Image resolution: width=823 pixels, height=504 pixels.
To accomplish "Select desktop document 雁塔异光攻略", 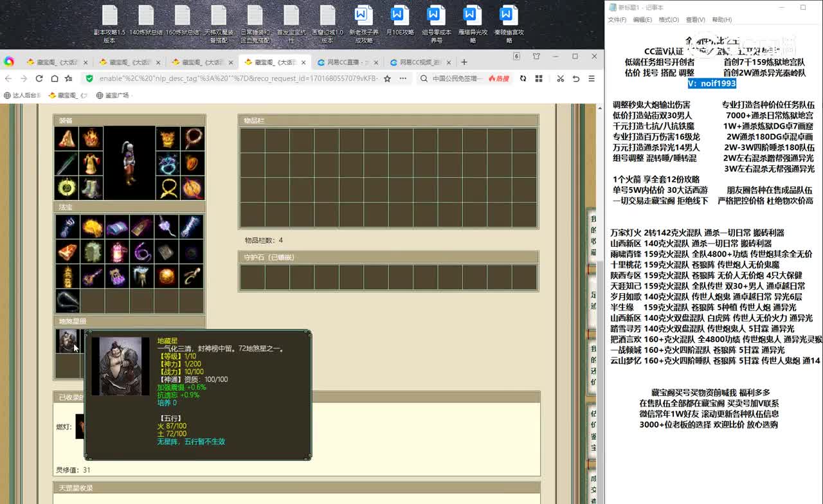I will 473,25.
